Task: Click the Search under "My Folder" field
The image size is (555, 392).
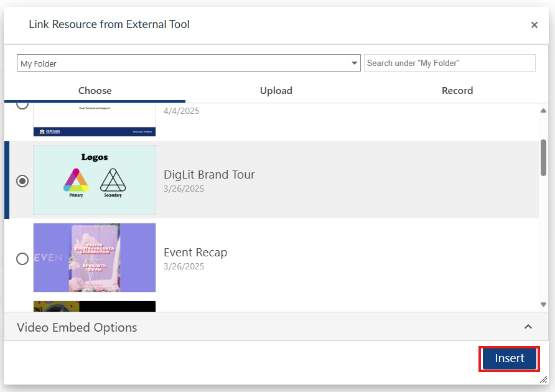Action: point(449,63)
